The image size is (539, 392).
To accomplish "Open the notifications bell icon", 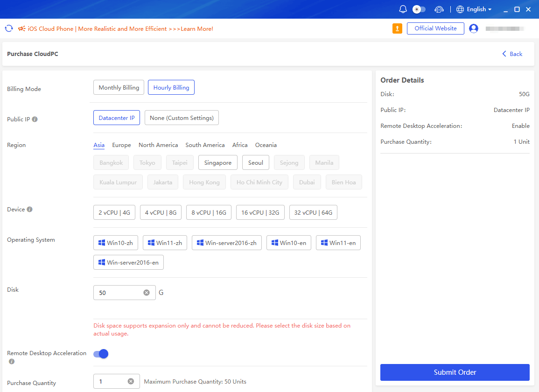I will (403, 9).
